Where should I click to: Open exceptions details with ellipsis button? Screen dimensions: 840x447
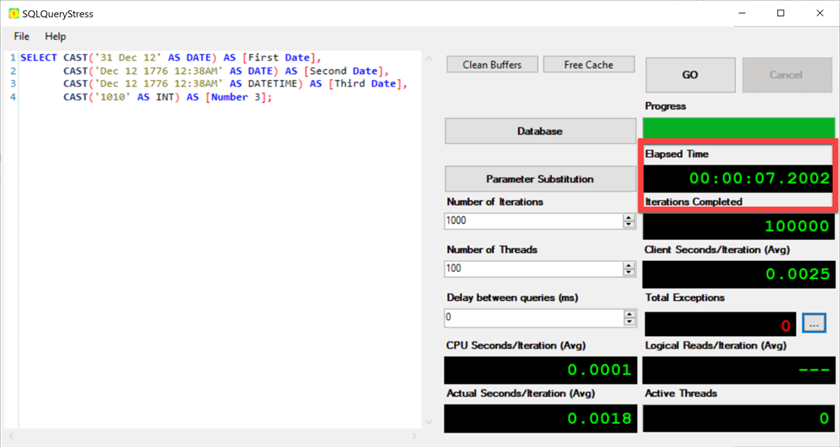point(814,323)
